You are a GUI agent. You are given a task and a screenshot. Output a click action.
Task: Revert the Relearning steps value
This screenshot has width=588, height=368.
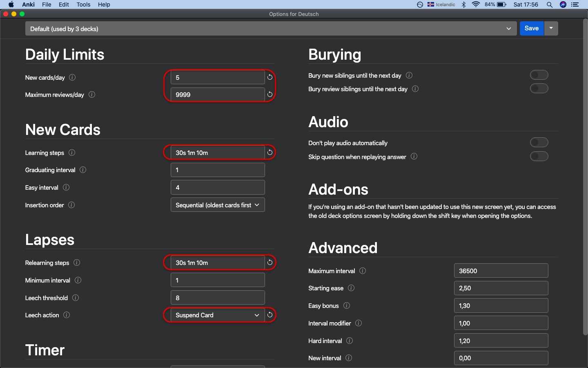point(270,263)
